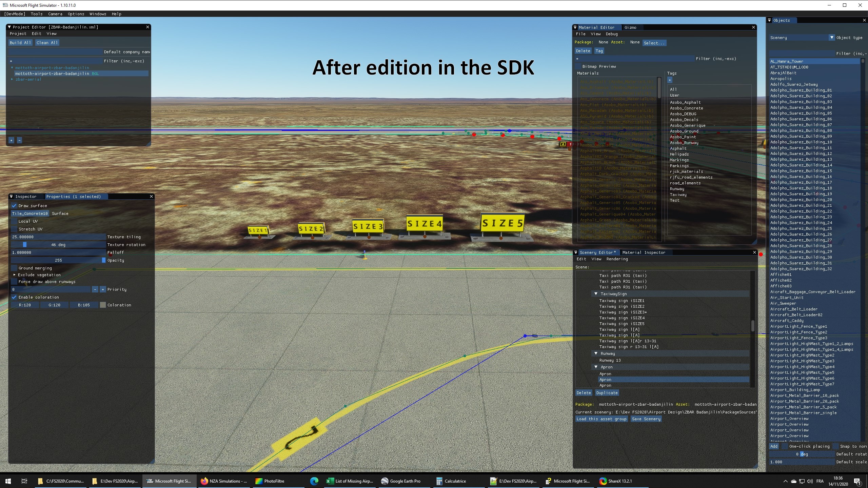
Task: Click the + icon above the Tags list
Action: tap(670, 80)
